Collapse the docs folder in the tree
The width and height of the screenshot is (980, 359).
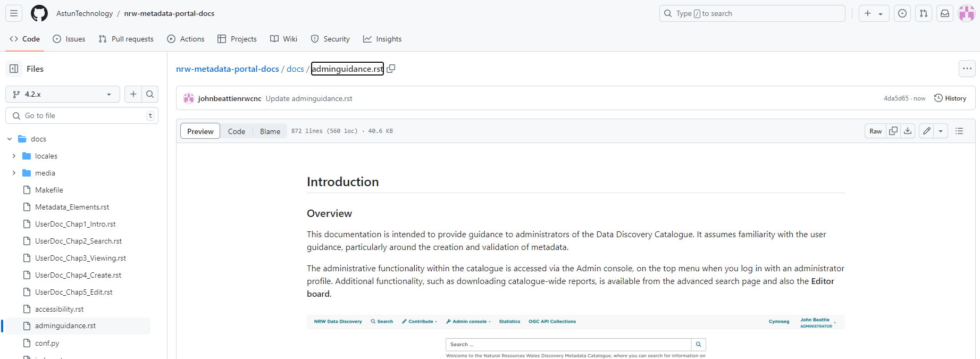pyautogui.click(x=10, y=139)
